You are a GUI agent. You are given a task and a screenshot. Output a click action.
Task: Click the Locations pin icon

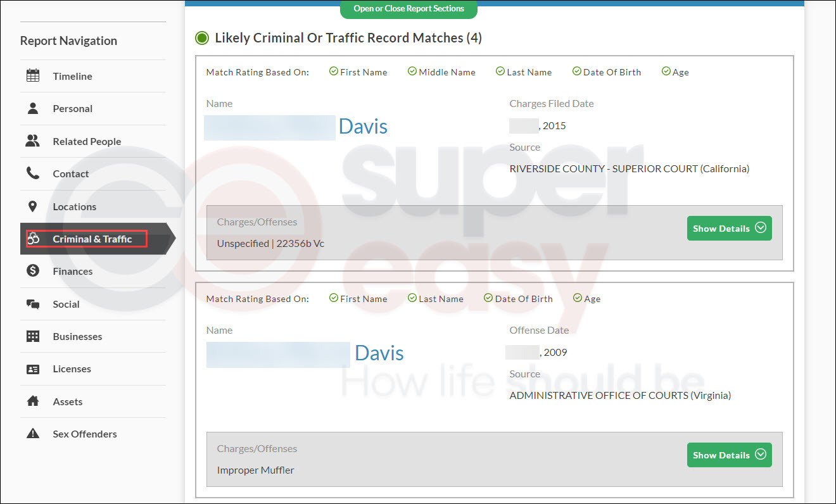click(x=33, y=206)
